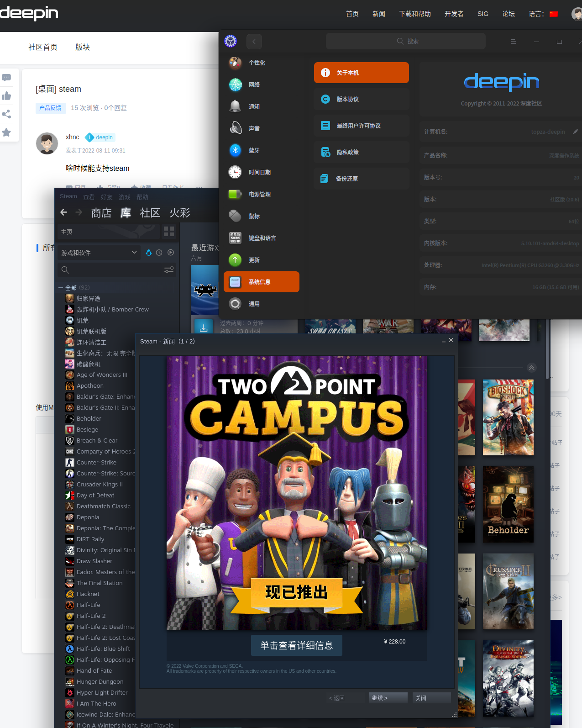Click forum comment bubble icon
The height and width of the screenshot is (728, 582).
(x=6, y=78)
